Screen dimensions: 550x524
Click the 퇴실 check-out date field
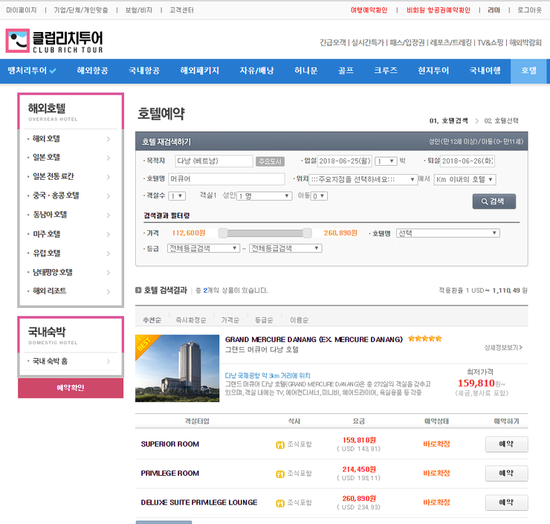point(468,161)
